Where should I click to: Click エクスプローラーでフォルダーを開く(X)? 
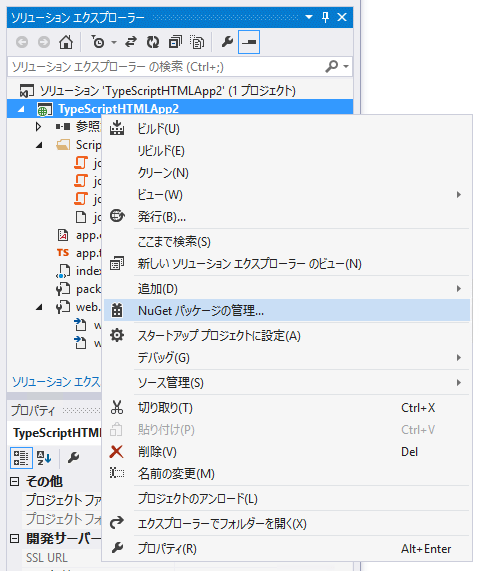pyautogui.click(x=287, y=524)
